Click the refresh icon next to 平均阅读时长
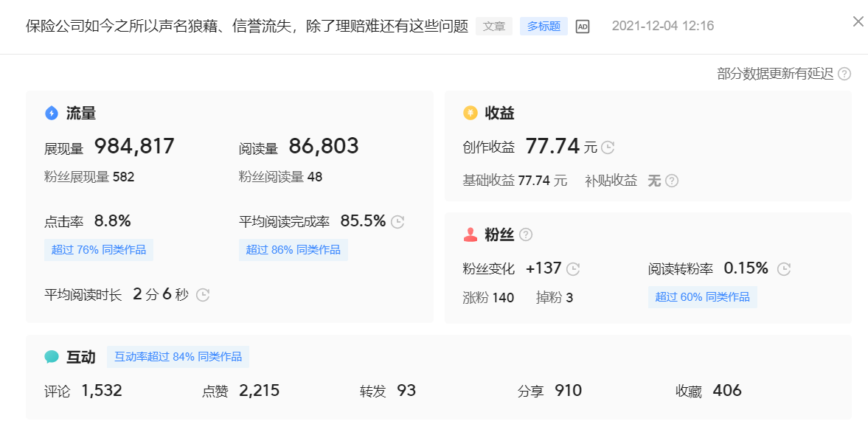The width and height of the screenshot is (868, 438). [x=203, y=295]
